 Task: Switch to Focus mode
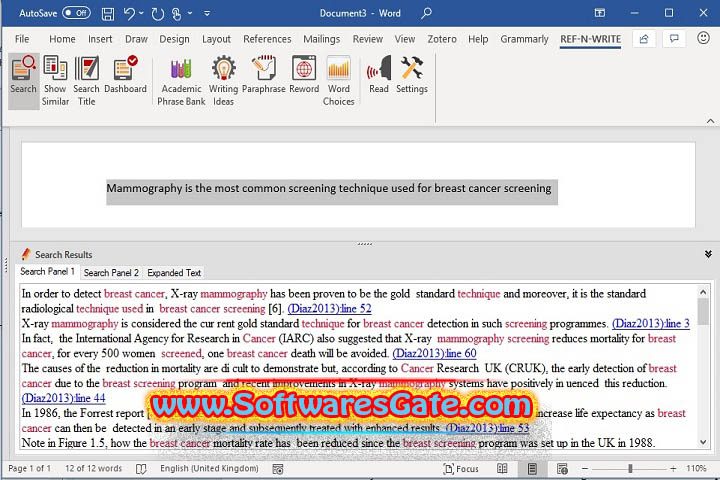click(x=461, y=469)
